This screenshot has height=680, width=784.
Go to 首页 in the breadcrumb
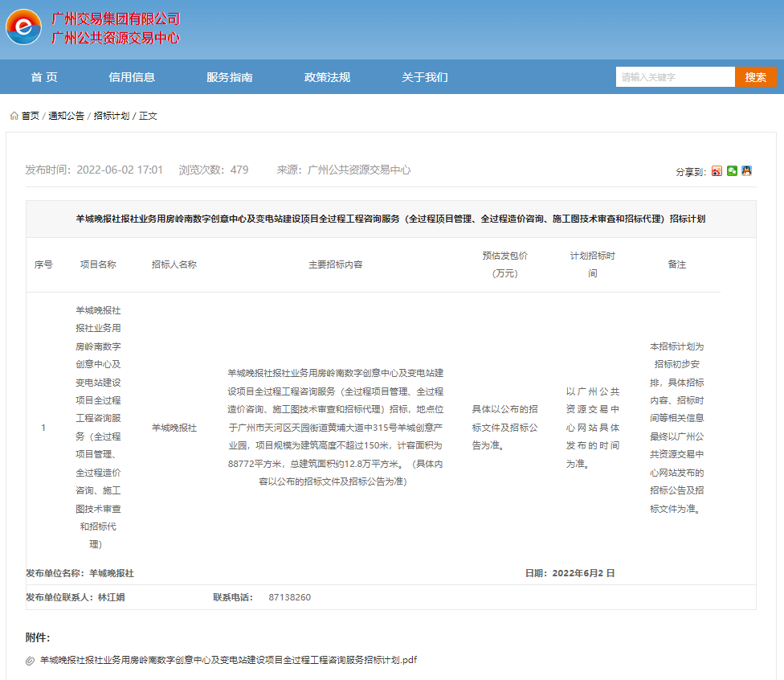31,116
